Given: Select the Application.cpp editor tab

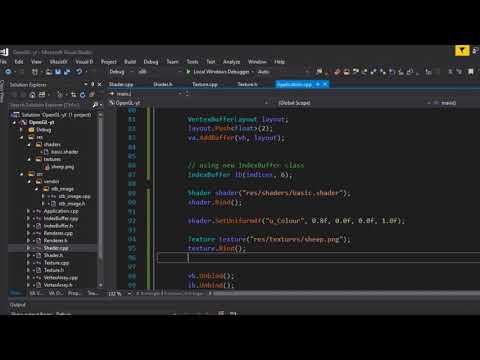Looking at the screenshot, I should pyautogui.click(x=294, y=85).
